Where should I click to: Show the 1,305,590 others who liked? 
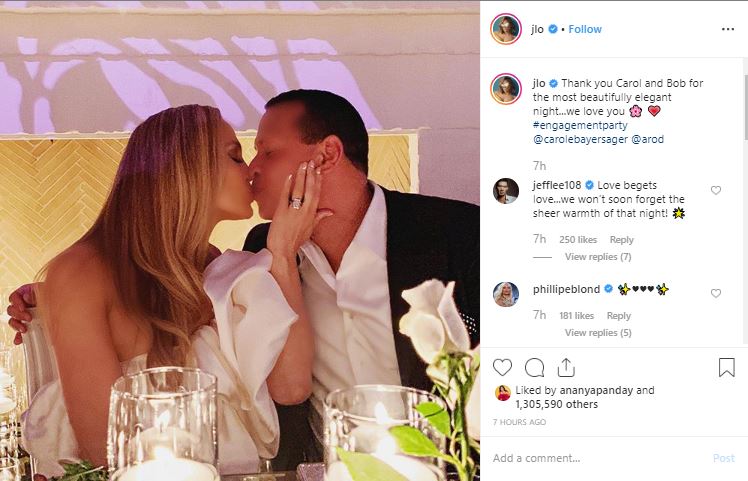[x=556, y=404]
